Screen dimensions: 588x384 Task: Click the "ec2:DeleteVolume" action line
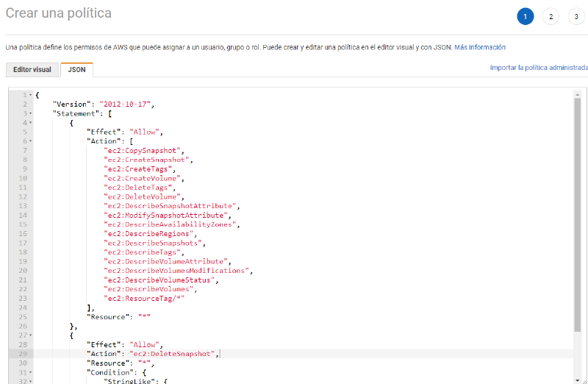point(142,196)
